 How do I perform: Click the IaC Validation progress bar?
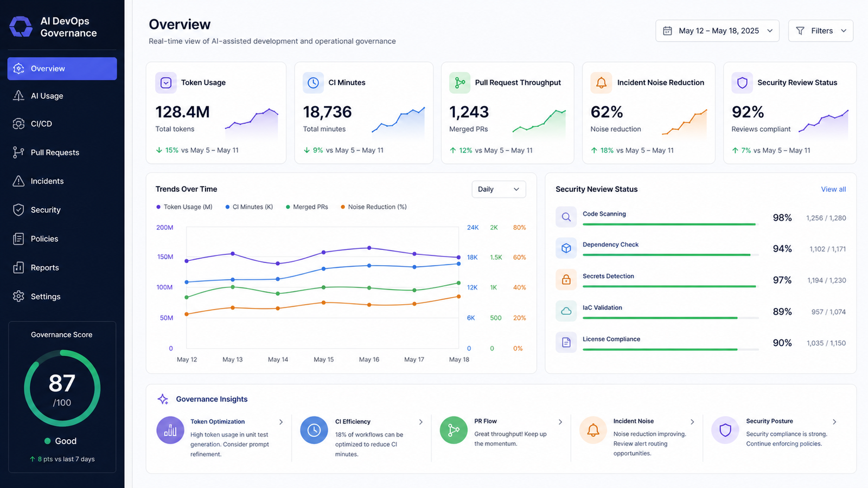671,318
